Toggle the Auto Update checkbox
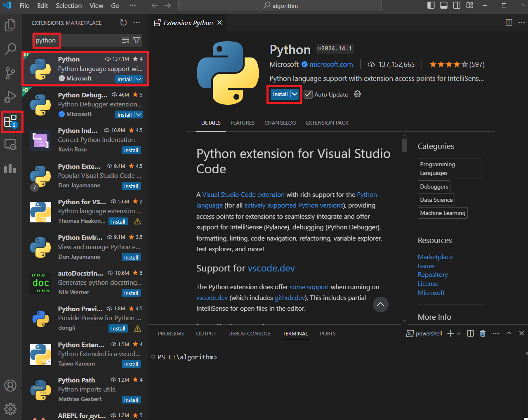Image resolution: width=528 pixels, height=420 pixels. tap(308, 94)
